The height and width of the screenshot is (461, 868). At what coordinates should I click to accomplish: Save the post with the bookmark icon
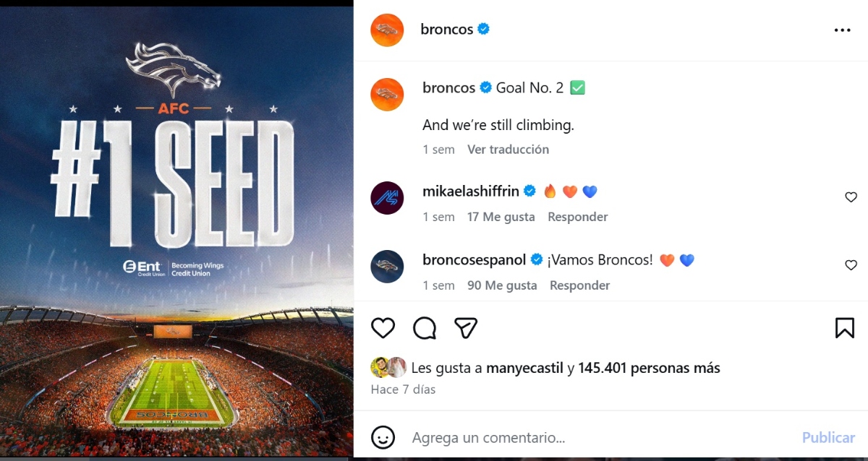844,328
